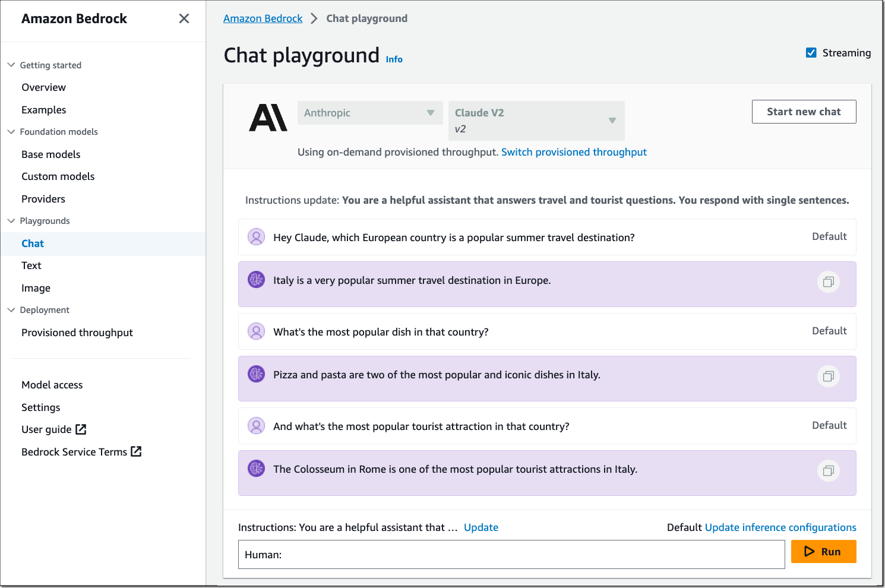Open the Anthropic provider dropdown
The height and width of the screenshot is (588, 885).
coord(369,113)
